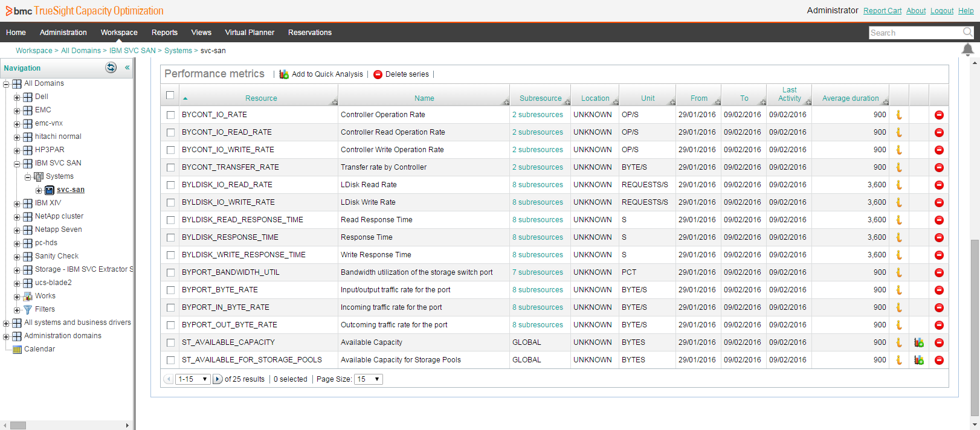Image resolution: width=980 pixels, height=430 pixels.
Task: Click the Logout link
Action: (942, 11)
